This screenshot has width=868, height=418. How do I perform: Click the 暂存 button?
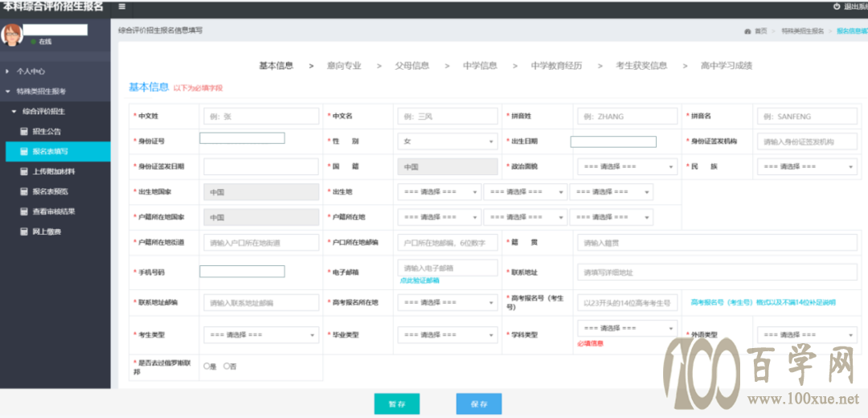point(397,404)
